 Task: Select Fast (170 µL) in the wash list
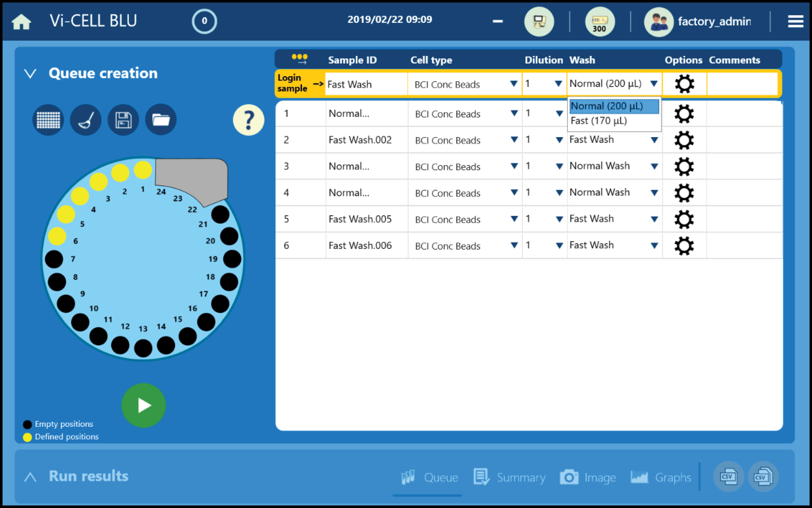click(614, 121)
